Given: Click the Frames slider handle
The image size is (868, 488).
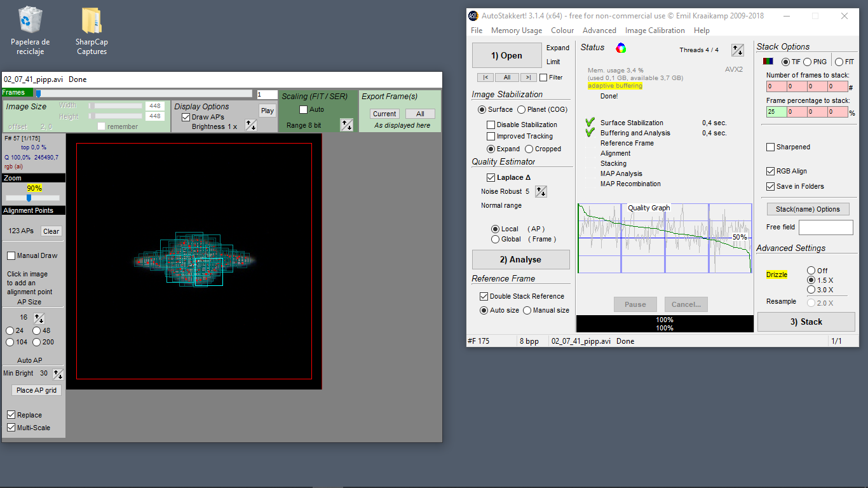Looking at the screenshot, I should click(37, 94).
